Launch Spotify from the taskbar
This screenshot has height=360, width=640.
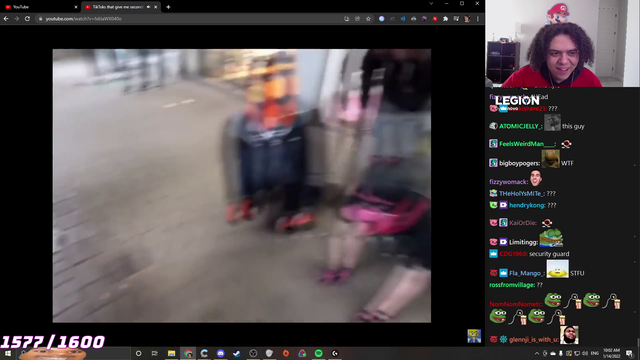[x=318, y=353]
